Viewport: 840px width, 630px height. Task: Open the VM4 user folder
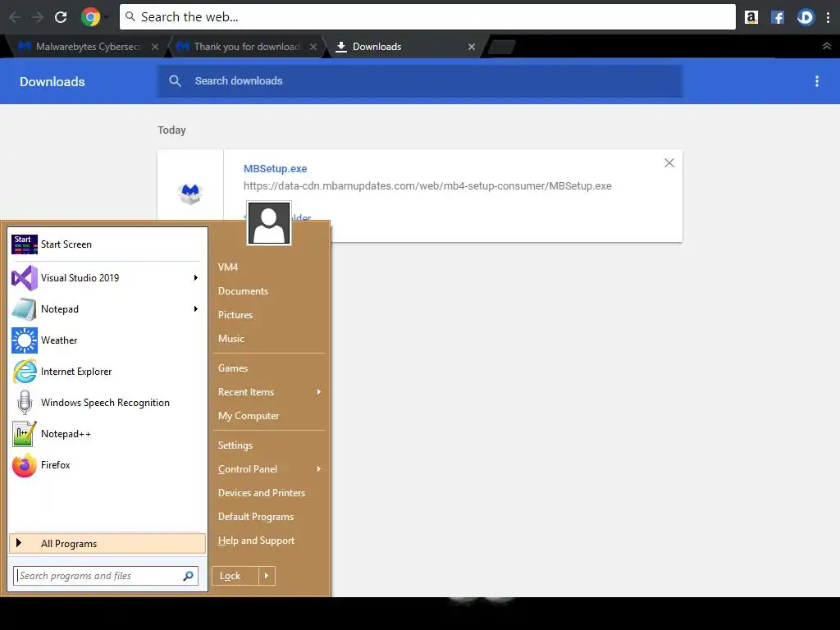pyautogui.click(x=228, y=267)
